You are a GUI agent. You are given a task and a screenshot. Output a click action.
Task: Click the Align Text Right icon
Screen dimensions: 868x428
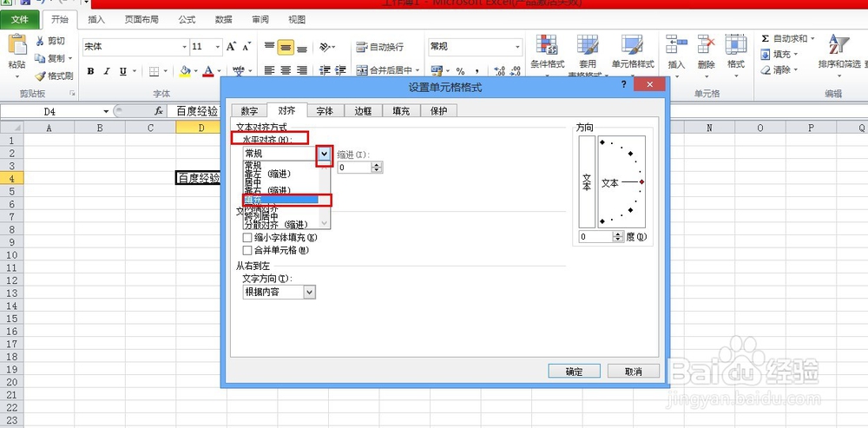(x=302, y=70)
